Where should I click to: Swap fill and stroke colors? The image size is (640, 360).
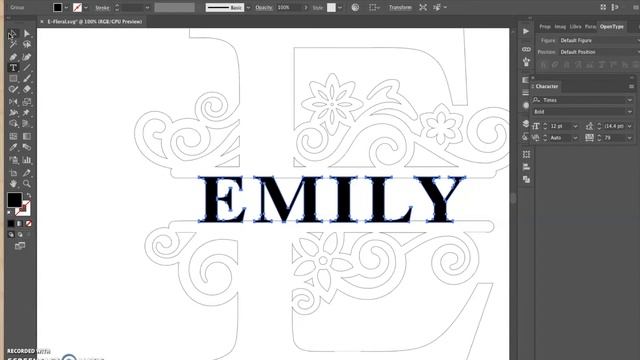point(29,196)
